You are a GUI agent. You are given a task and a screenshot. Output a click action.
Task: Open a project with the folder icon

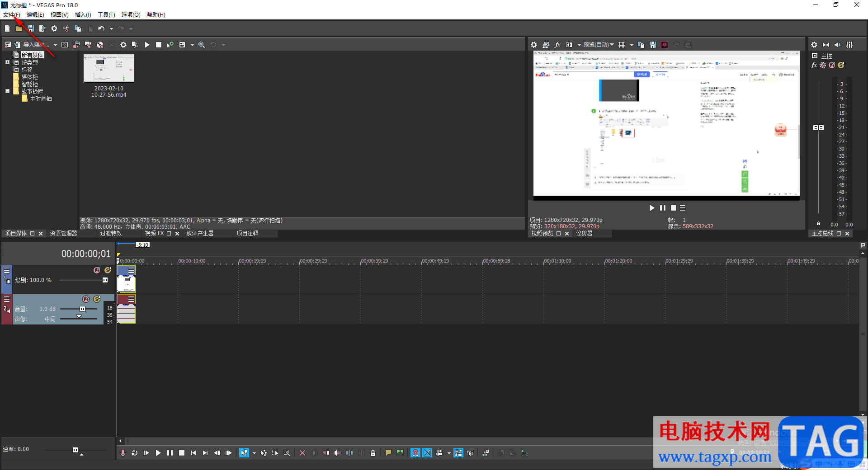coord(19,28)
